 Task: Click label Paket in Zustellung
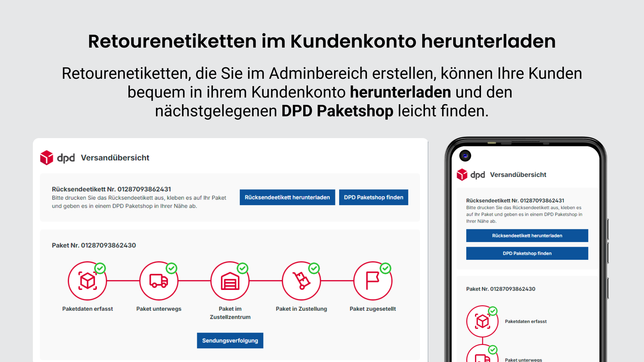301,309
